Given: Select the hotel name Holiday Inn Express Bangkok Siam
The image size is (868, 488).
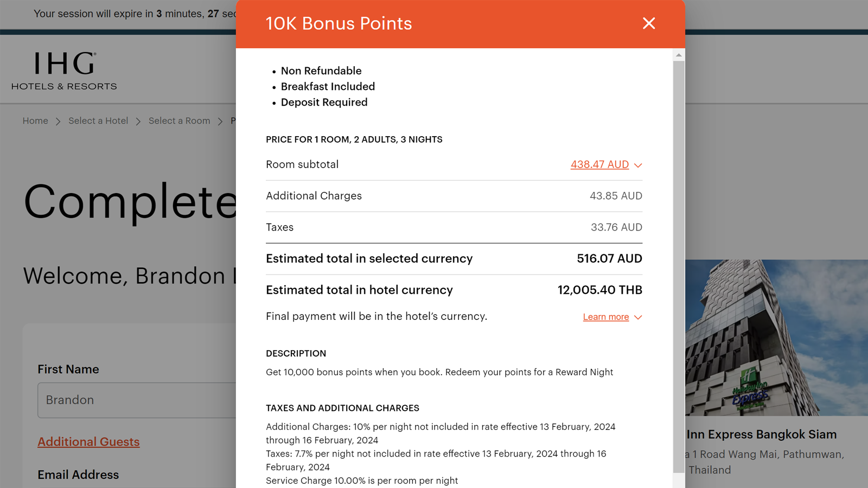Looking at the screenshot, I should (x=759, y=434).
